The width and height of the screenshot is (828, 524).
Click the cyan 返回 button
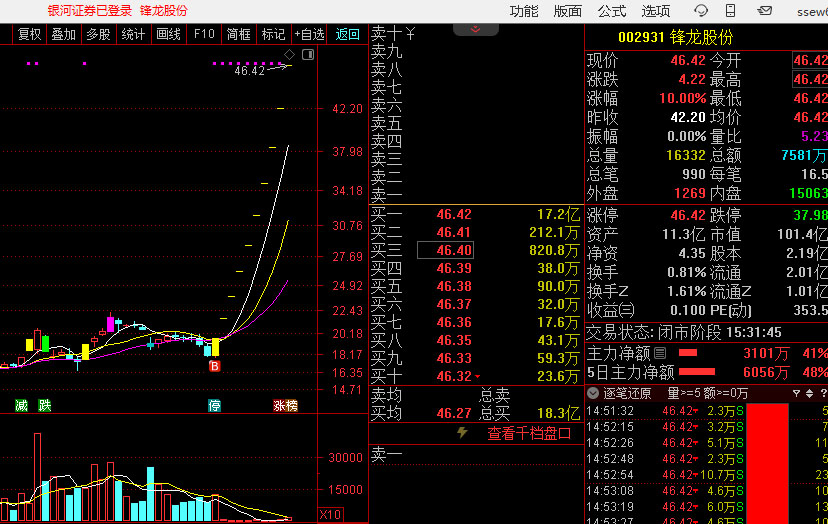[347, 34]
